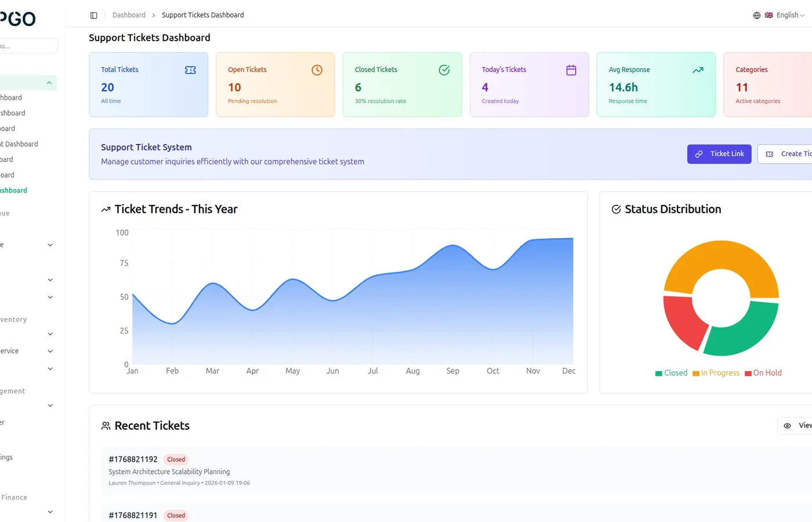Select the On Hold legend swatch
Image resolution: width=812 pixels, height=522 pixels.
pos(748,374)
